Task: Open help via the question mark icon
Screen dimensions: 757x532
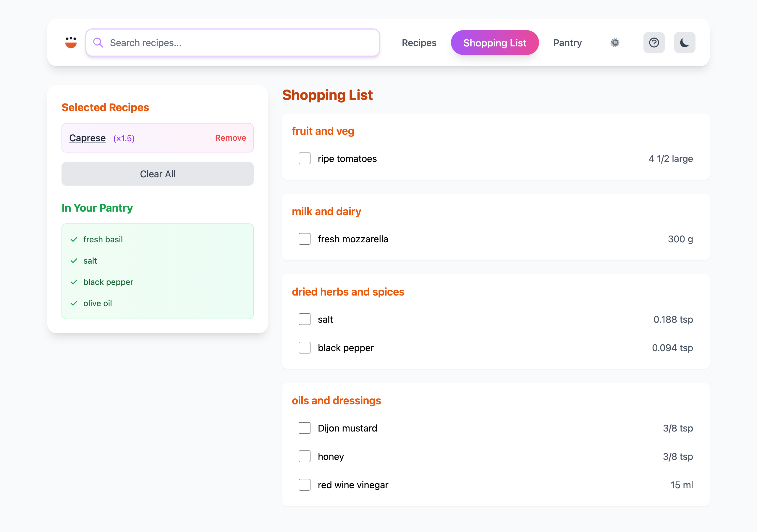Action: [x=654, y=42]
